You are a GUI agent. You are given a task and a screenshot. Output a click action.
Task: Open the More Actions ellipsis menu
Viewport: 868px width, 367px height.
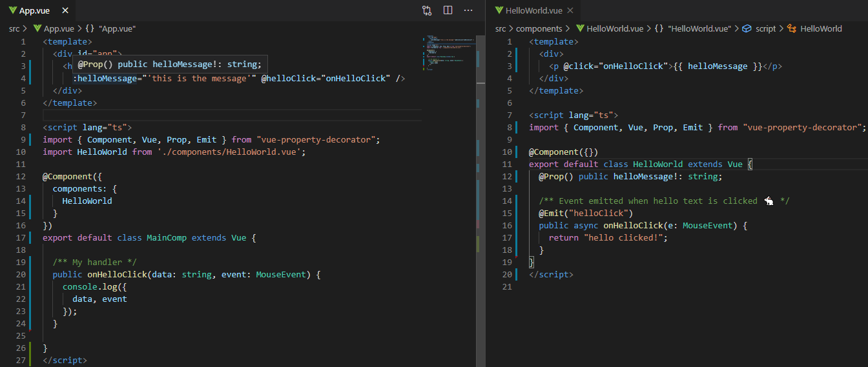click(468, 10)
